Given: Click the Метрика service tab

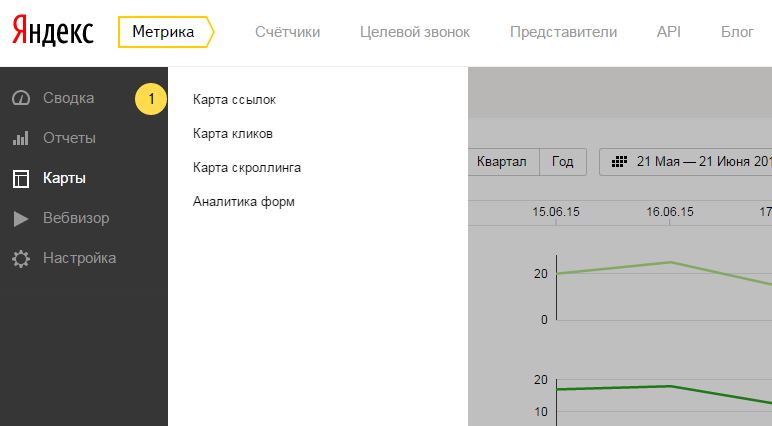Looking at the screenshot, I should (164, 32).
